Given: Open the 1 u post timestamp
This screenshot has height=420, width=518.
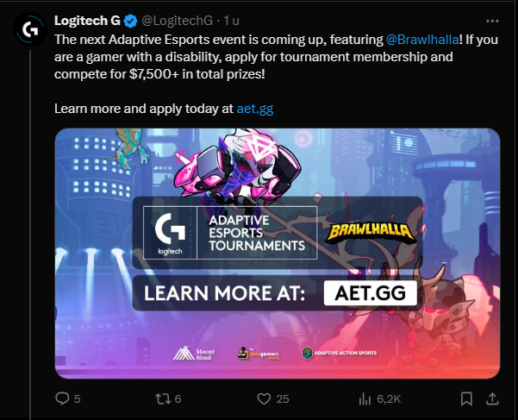Looking at the screenshot, I should point(231,21).
